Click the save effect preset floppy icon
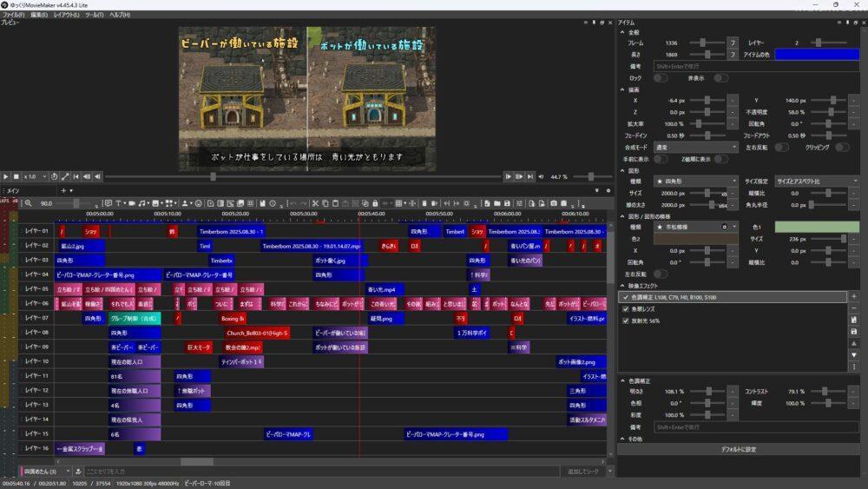The height and width of the screenshot is (489, 868). 854,332
